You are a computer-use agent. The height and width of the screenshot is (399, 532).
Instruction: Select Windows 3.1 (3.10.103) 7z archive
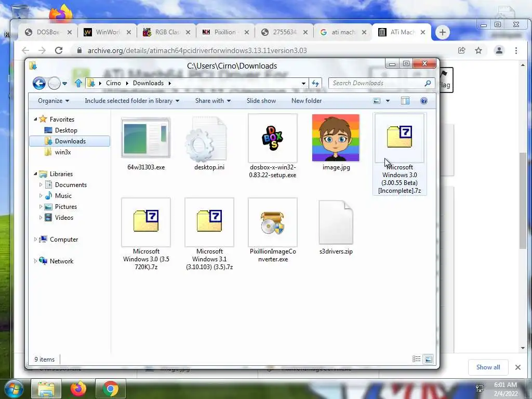point(209,222)
